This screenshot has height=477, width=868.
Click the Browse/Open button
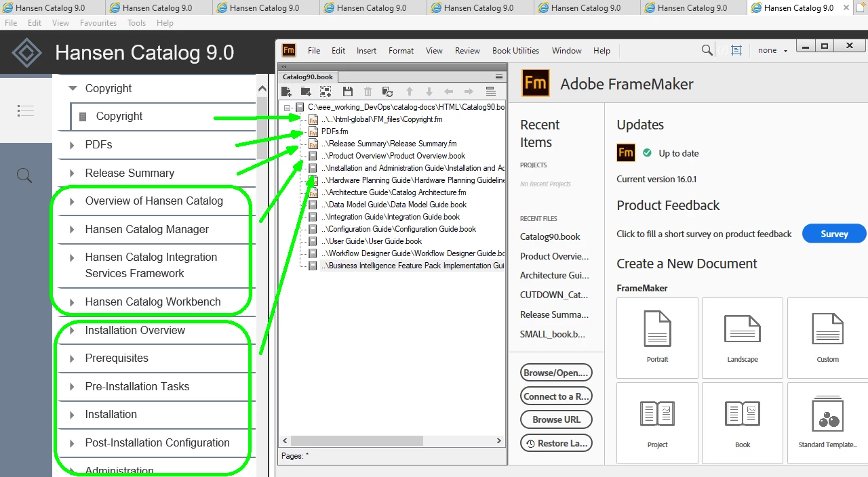(557, 373)
